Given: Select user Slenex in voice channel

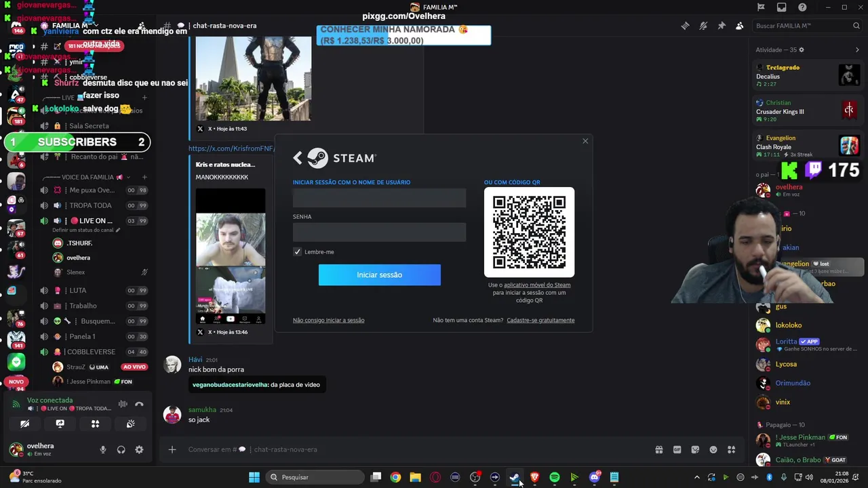Looking at the screenshot, I should (99, 272).
